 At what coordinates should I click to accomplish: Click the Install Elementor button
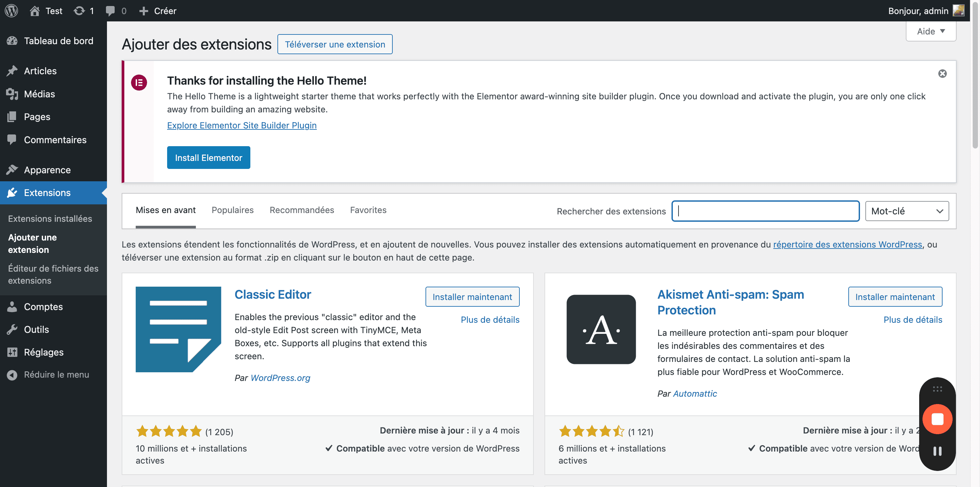[x=209, y=158]
